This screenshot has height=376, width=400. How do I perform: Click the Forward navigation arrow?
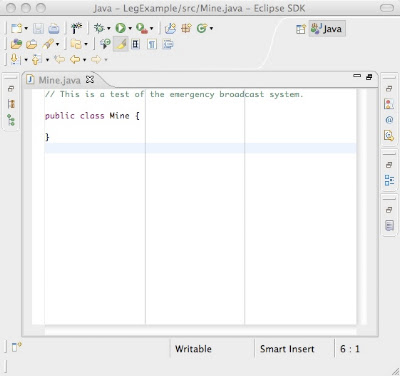point(96,60)
